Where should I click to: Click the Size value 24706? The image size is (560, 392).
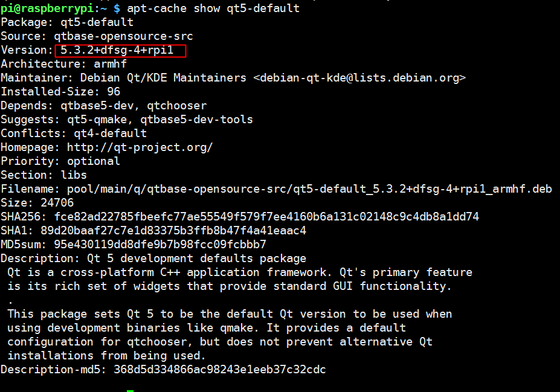(57, 202)
